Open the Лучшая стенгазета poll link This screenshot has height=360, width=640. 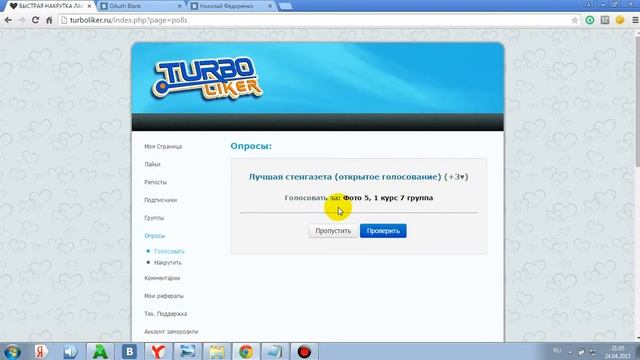tap(345, 177)
